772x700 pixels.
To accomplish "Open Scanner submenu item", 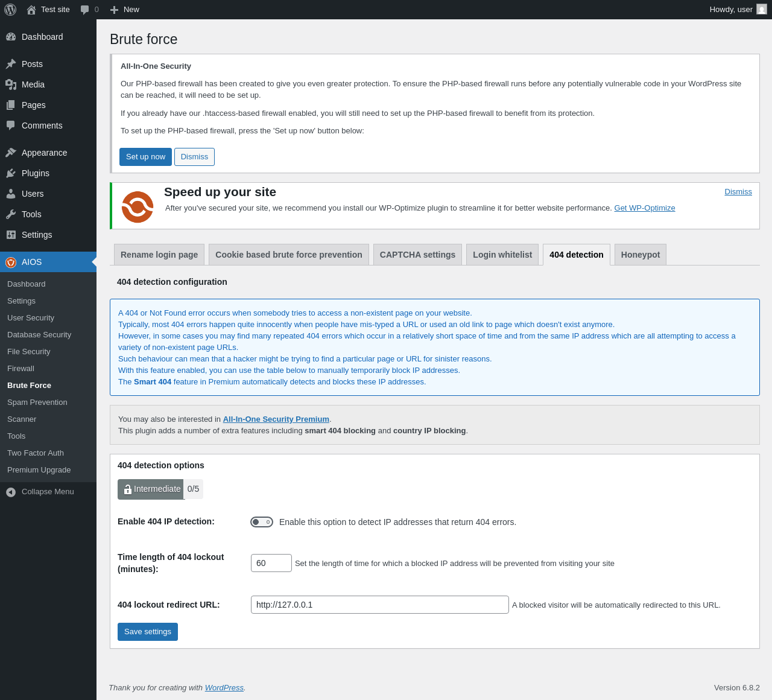I will [x=48, y=419].
